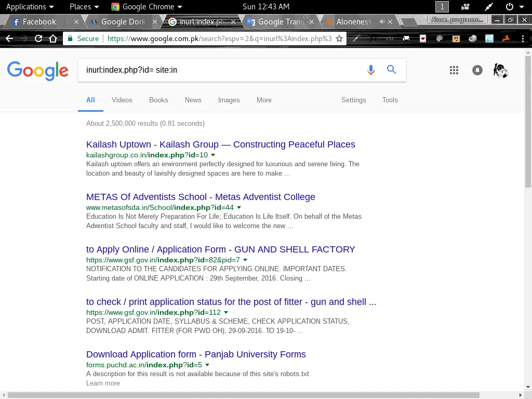Select the Books search filter
Screen dimensions: 532x399
(x=158, y=100)
